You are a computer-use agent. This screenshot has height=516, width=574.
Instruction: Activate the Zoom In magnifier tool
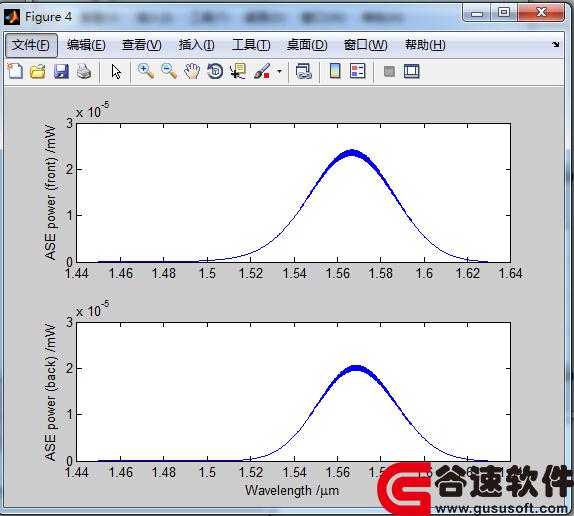[146, 71]
